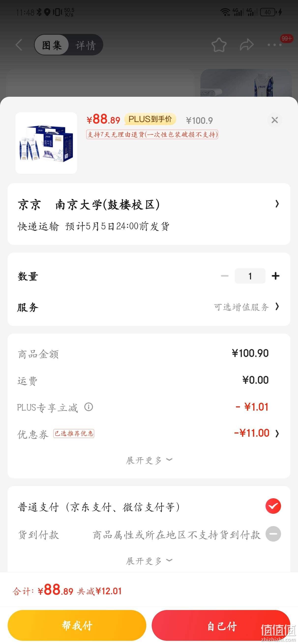Select 普通支付 payment option
298x644 pixels.
[x=273, y=506]
